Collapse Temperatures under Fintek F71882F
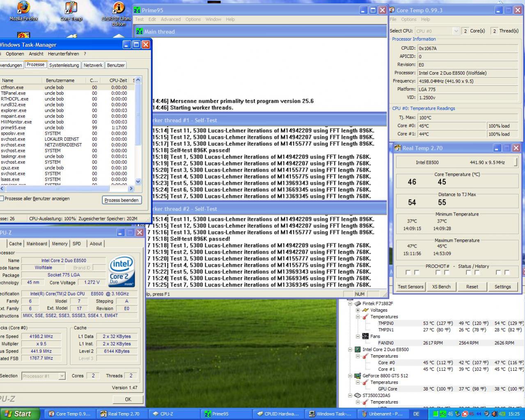525x420 pixels. pos(358,317)
